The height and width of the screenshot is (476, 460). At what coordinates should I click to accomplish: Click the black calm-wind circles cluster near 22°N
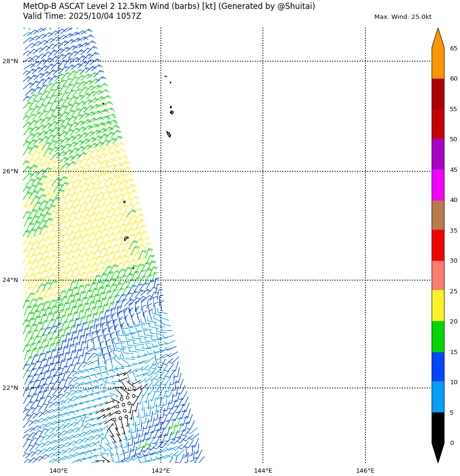pyautogui.click(x=122, y=407)
